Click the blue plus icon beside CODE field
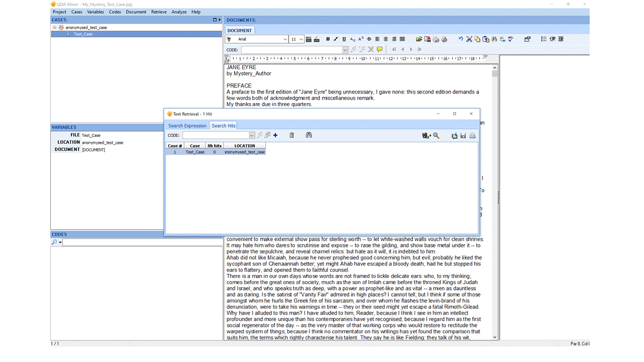 275,135
